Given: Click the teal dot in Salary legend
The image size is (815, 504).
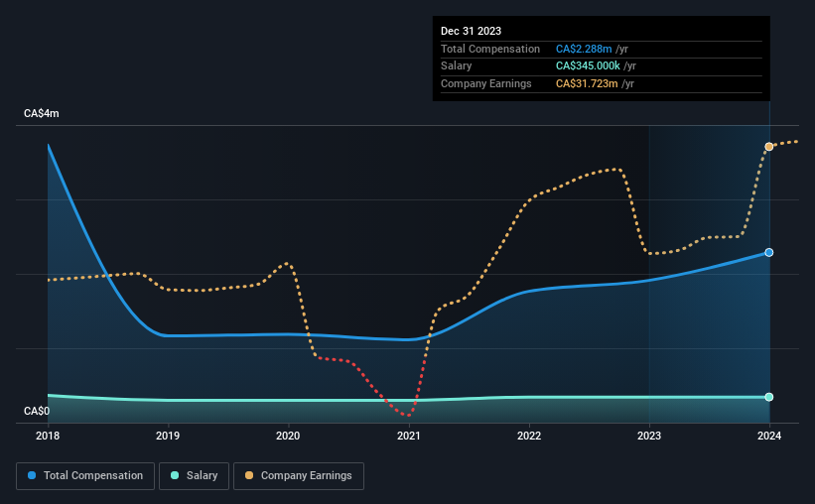Looking at the screenshot, I should (175, 475).
